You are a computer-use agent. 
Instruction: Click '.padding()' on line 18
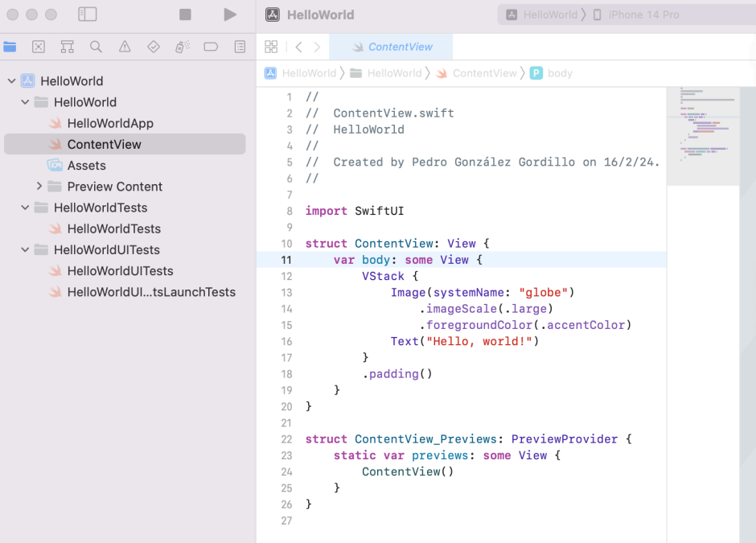[397, 374]
